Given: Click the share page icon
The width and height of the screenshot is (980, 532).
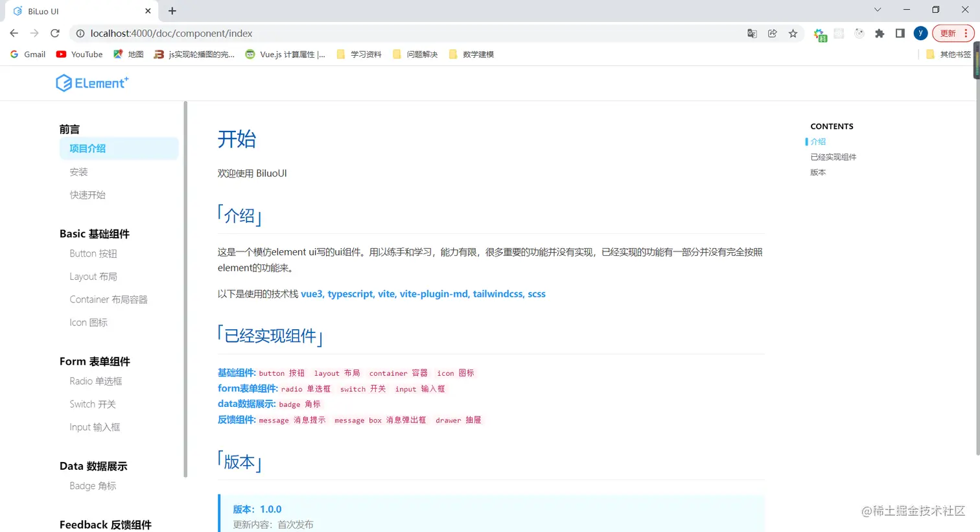Looking at the screenshot, I should (773, 33).
